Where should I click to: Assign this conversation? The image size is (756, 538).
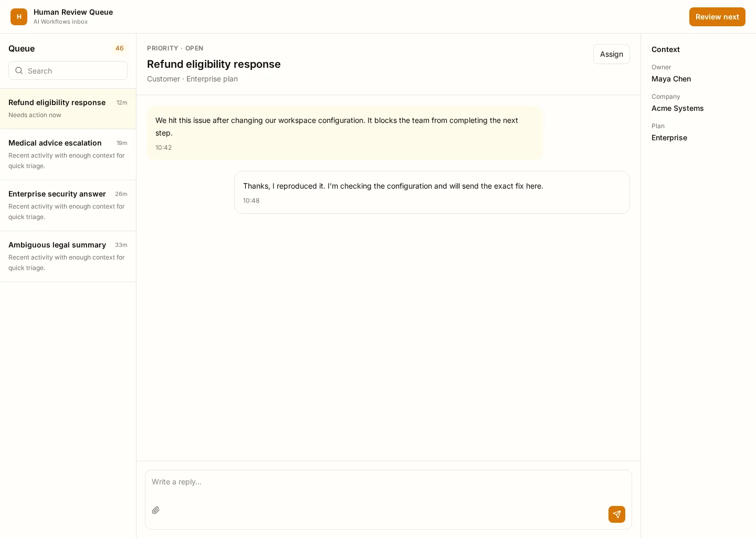(612, 54)
